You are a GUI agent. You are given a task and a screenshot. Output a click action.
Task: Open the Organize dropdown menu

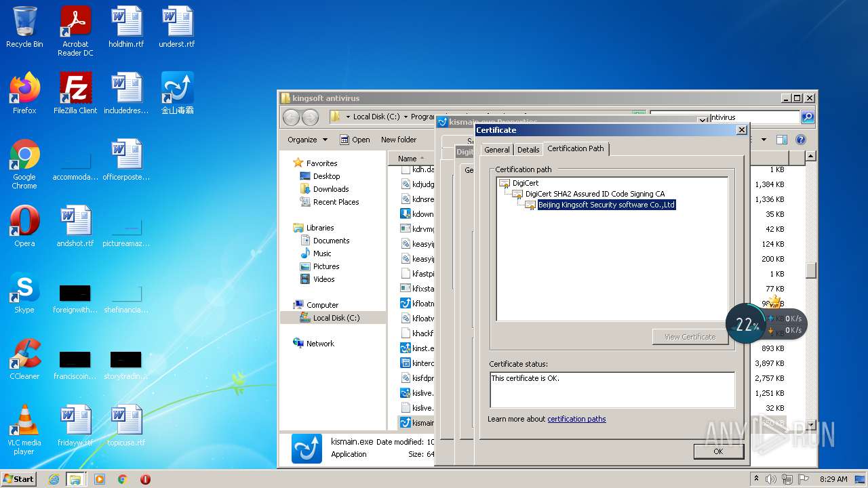point(307,140)
